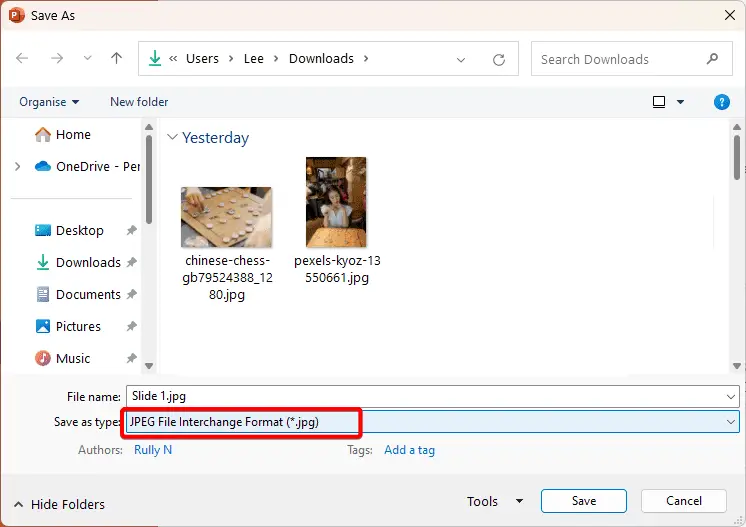Open the address bar history dropdown
Screen dimensions: 746x527
point(461,59)
